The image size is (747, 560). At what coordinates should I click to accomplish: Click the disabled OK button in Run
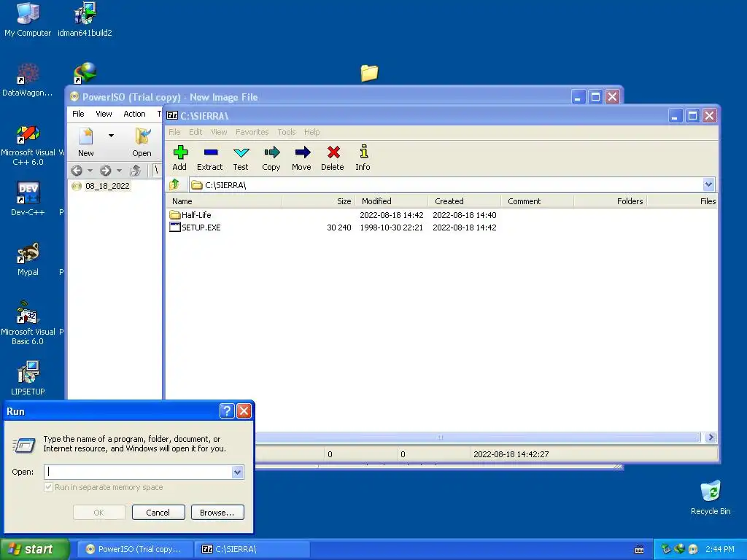coord(99,513)
